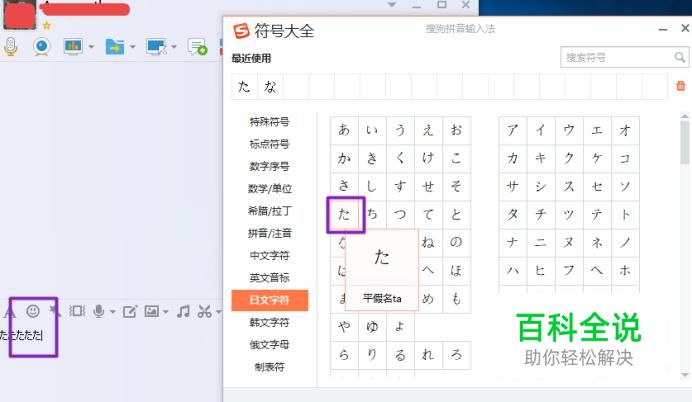692x402 pixels.
Task: Click the symbol panel scrollbar thumb
Action: (684, 141)
